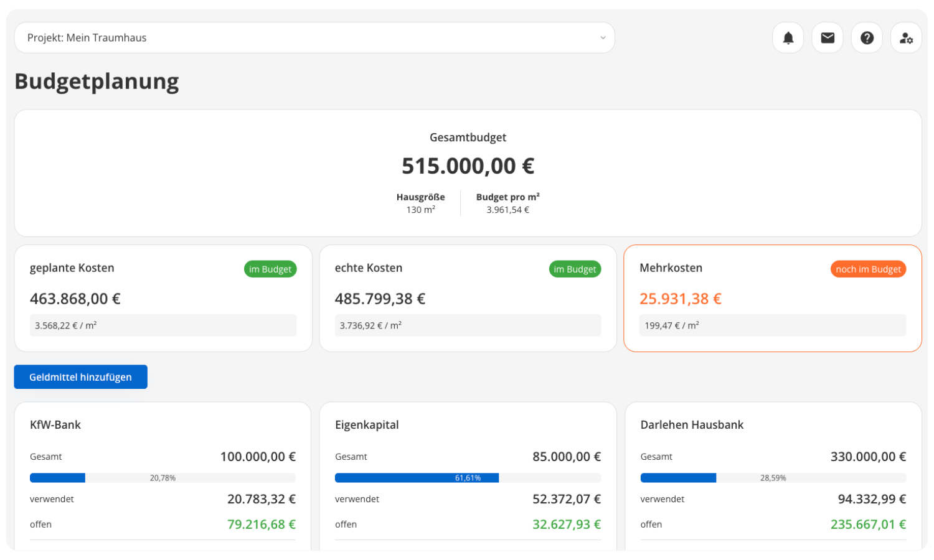
Task: Click the 'noch im Budget' orange badge
Action: pyautogui.click(x=868, y=269)
